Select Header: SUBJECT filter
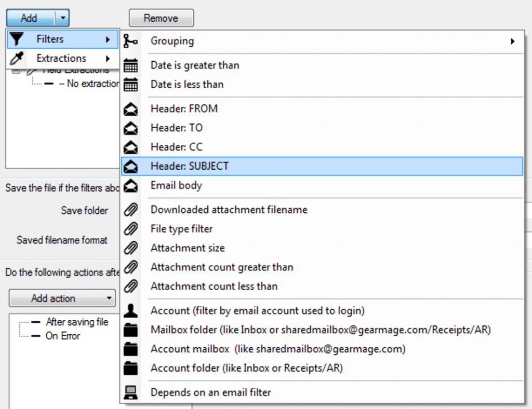This screenshot has height=409, width=532. [189, 167]
